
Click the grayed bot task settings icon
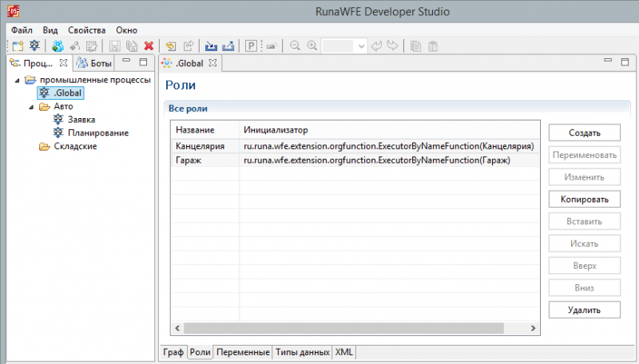point(92,46)
